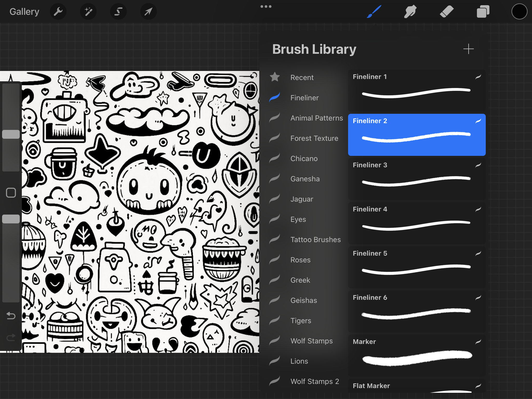Tap the Brush Library title
This screenshot has height=399, width=532.
(314, 49)
